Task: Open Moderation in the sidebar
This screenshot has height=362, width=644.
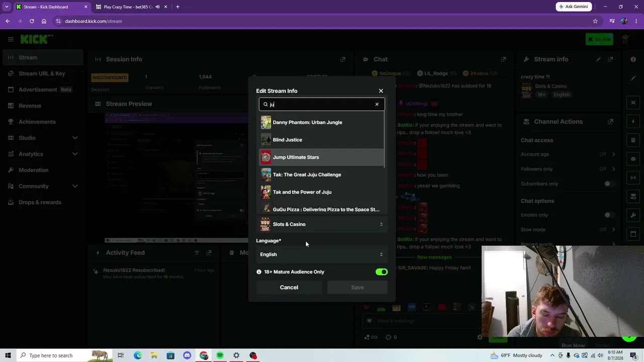Action: (42, 170)
